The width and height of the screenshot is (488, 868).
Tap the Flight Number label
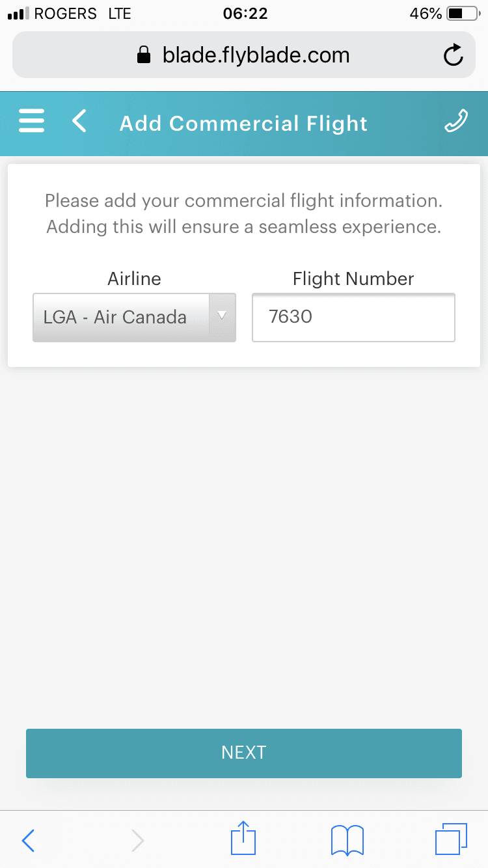point(353,279)
